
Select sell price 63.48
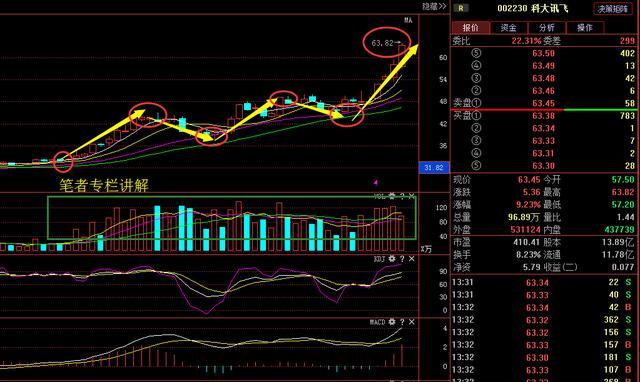click(543, 78)
